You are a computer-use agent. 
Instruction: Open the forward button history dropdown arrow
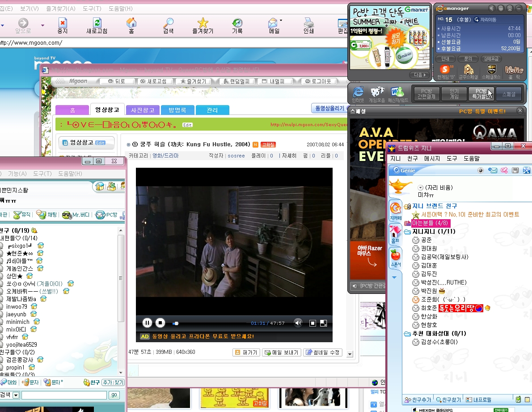coord(42,25)
